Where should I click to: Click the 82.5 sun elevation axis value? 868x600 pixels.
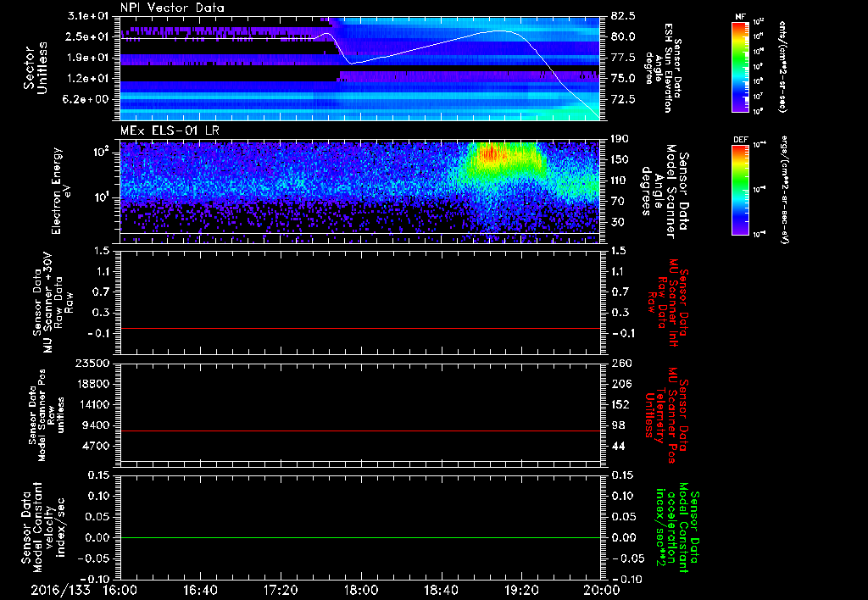pyautogui.click(x=623, y=16)
